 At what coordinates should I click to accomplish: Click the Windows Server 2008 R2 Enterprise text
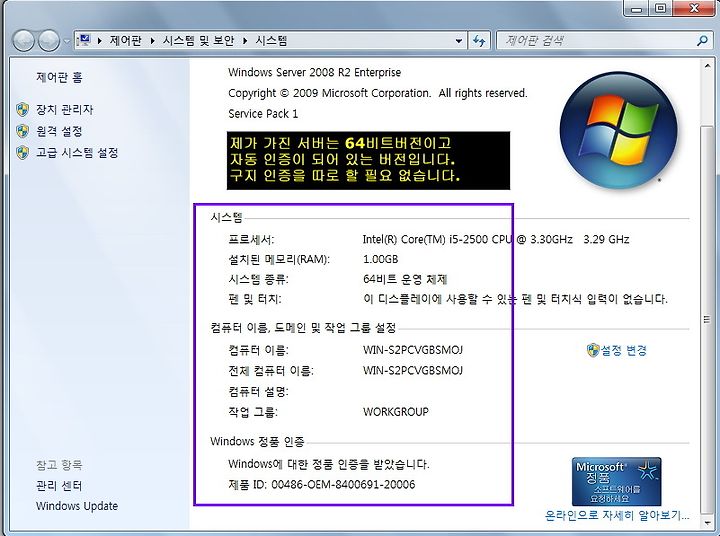pyautogui.click(x=315, y=72)
